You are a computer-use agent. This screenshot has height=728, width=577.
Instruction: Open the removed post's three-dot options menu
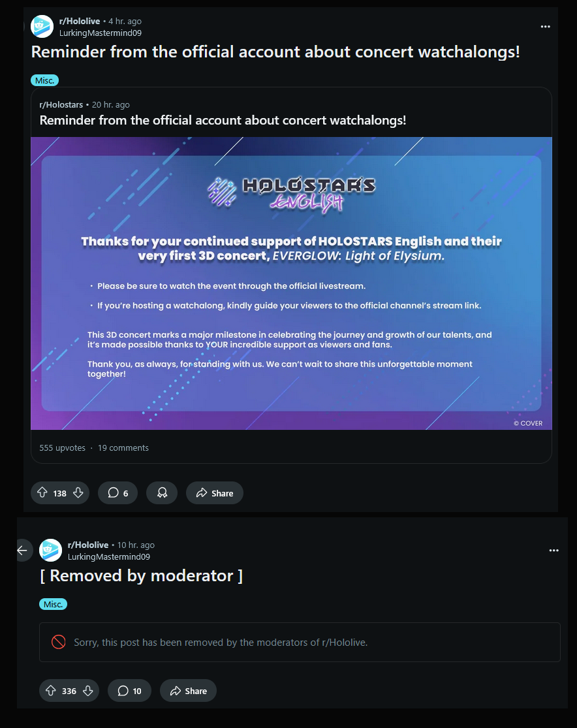click(554, 550)
